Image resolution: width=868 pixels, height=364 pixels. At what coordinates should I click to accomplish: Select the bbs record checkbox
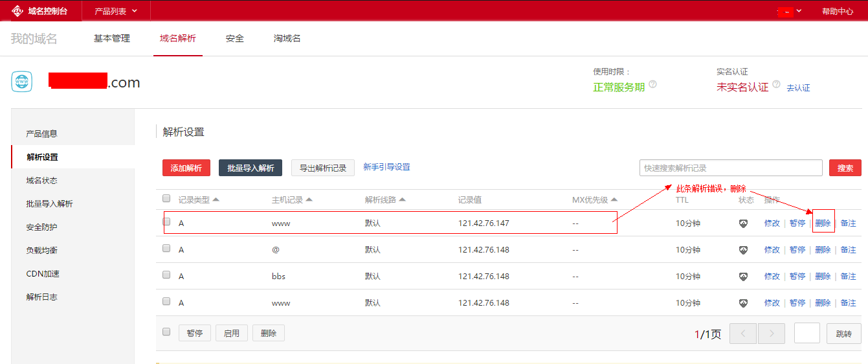point(166,275)
